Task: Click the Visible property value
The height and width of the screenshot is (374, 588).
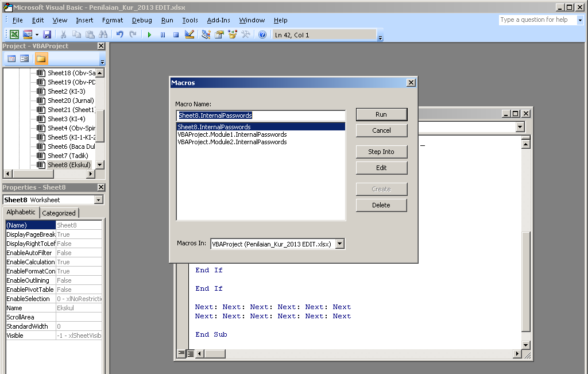Action: 79,336
